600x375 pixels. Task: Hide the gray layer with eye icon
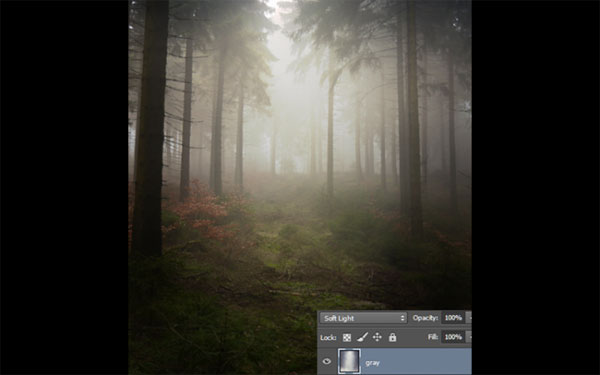327,361
